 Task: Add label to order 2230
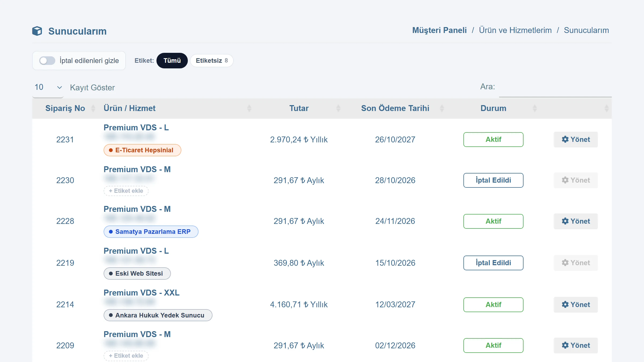tap(126, 191)
